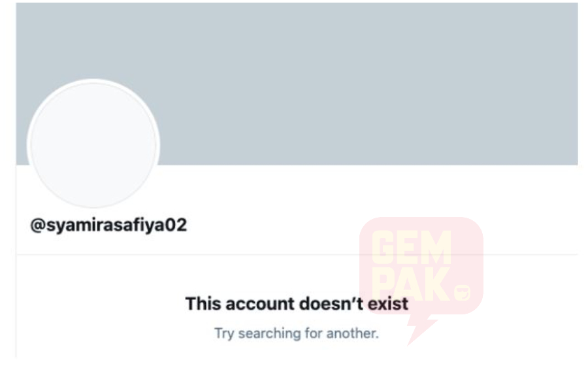Click the empty profile avatar circle

point(93,144)
